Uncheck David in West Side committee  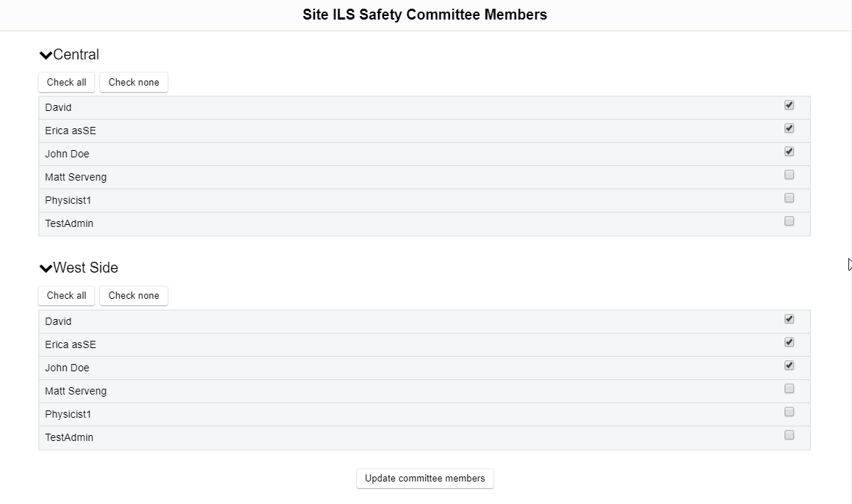click(789, 319)
